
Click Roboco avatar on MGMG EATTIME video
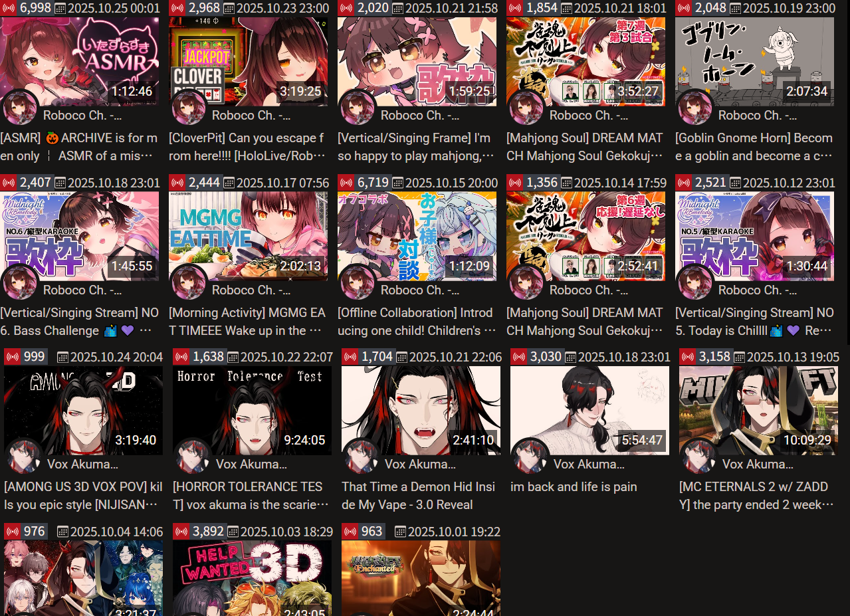(x=189, y=282)
